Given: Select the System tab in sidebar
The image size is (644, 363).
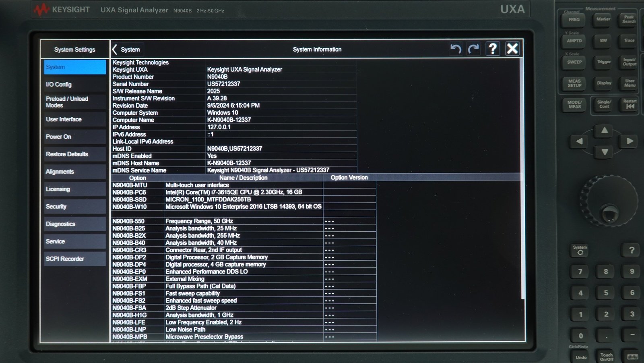Looking at the screenshot, I should click(75, 67).
